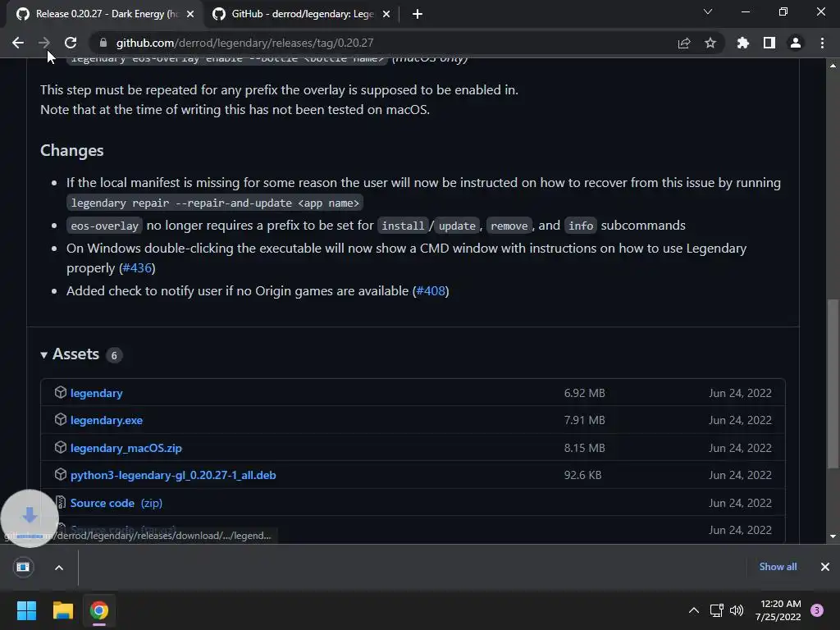Click the 92.6 KB size value
Image resolution: width=840 pixels, height=630 pixels.
click(583, 475)
